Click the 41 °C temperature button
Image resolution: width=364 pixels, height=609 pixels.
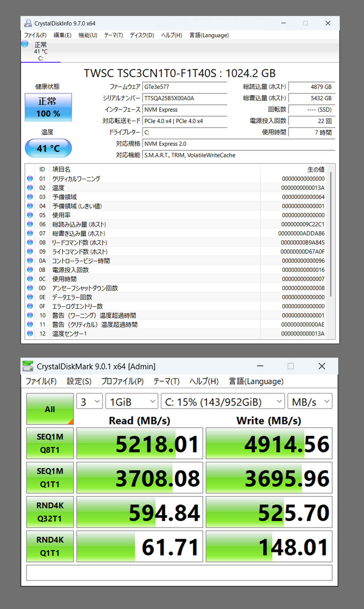point(48,148)
